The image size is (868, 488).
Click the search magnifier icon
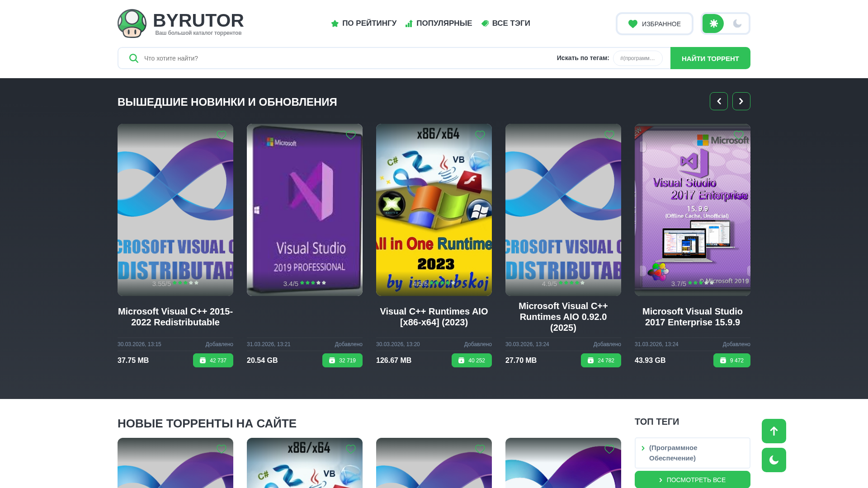click(133, 58)
